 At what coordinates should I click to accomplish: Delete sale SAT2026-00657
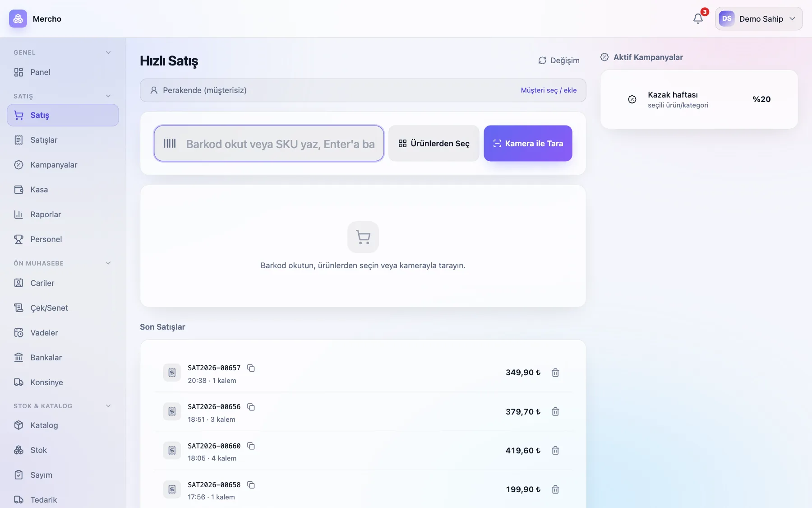(555, 373)
